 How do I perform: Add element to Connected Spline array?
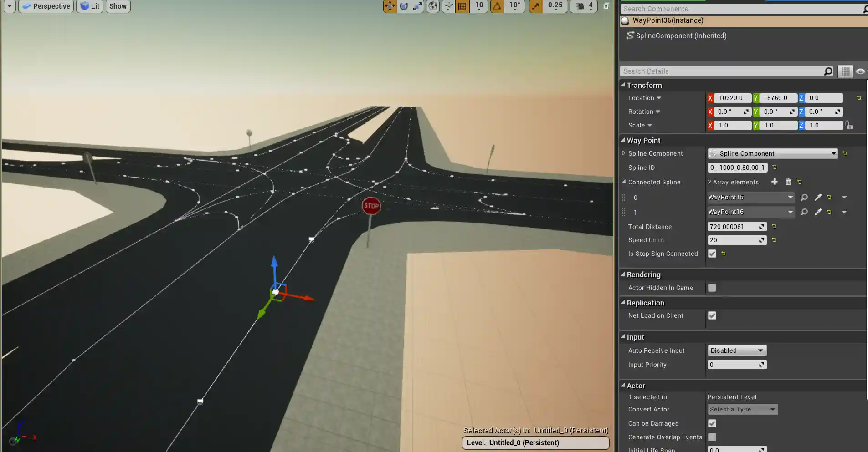tap(774, 182)
